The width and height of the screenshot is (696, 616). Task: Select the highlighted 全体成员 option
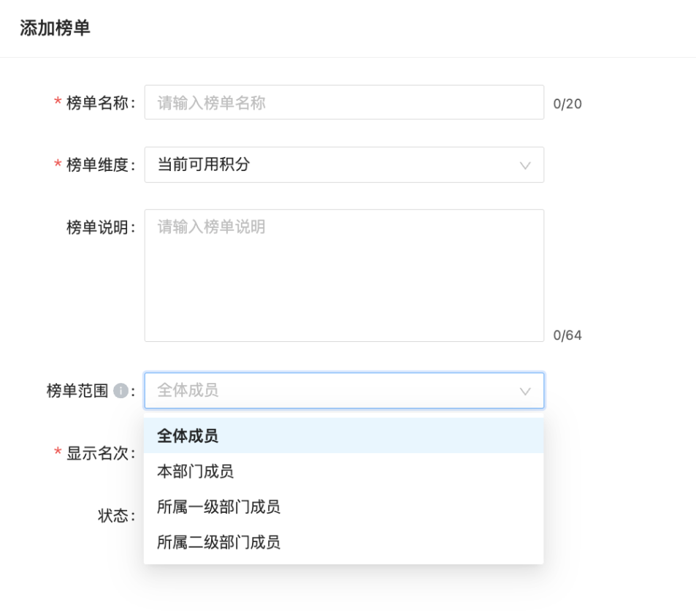[343, 436]
